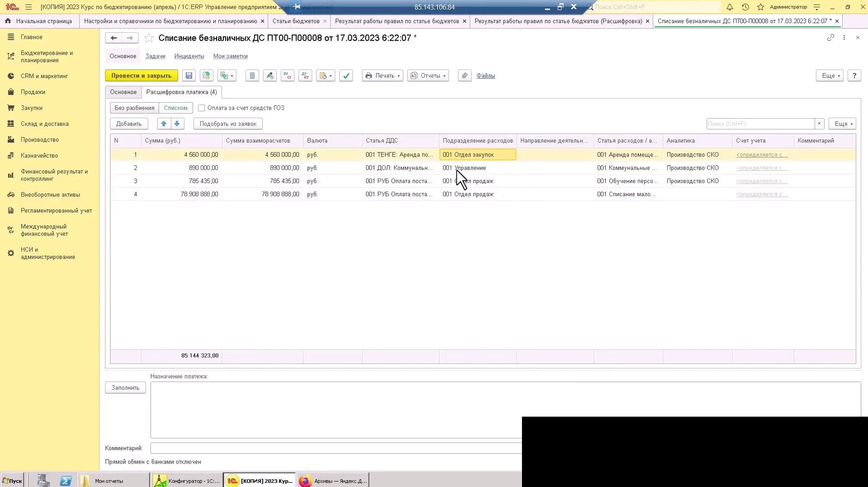Open the Файлы link
Screen dimensions: 868x487
tap(485, 76)
